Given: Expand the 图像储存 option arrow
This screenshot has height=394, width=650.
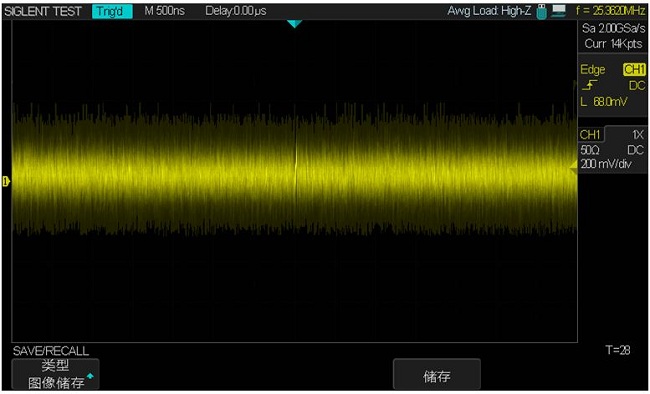Looking at the screenshot, I should [90, 376].
